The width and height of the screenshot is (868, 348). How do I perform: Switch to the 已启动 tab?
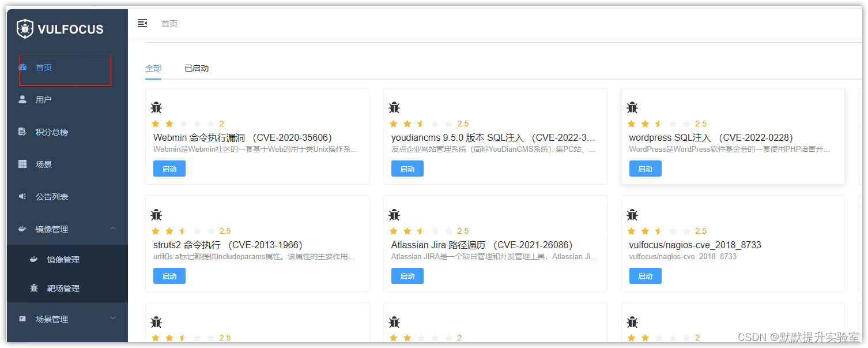pos(197,68)
